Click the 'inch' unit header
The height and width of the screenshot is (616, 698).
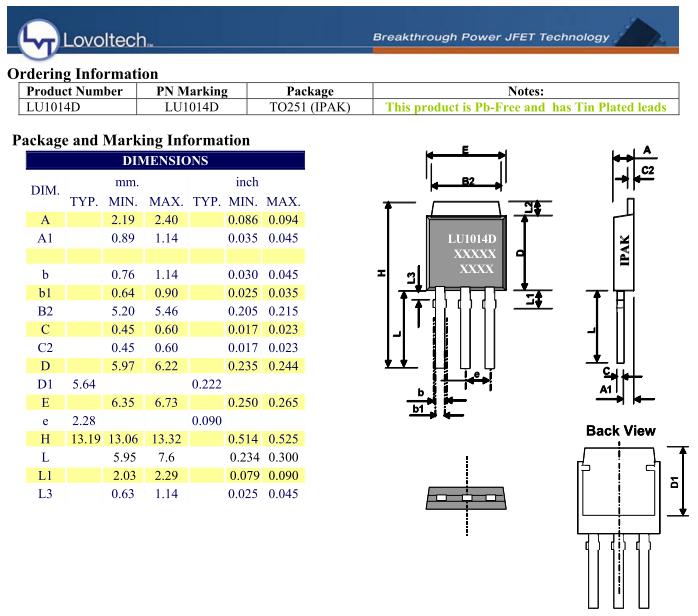(x=247, y=182)
